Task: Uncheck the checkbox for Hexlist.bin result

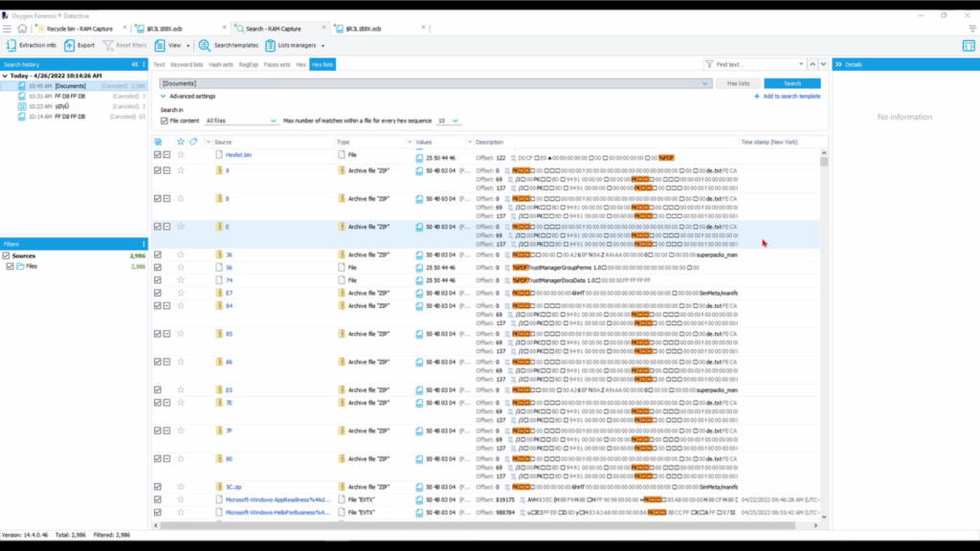Action: coord(156,154)
